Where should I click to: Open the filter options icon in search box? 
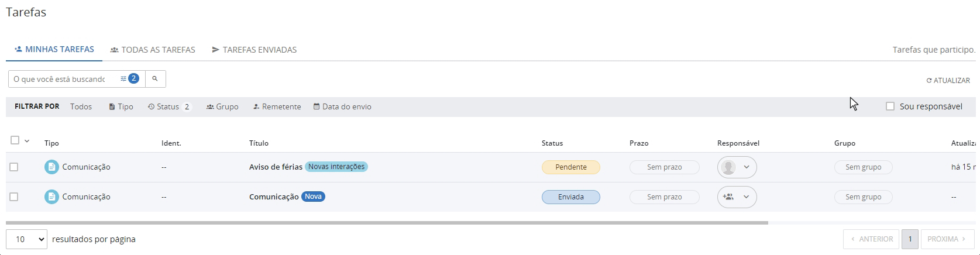point(123,78)
